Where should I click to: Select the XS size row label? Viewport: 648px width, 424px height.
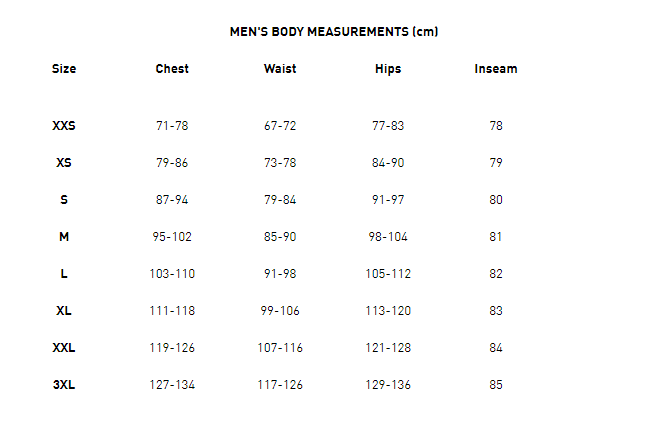[64, 162]
